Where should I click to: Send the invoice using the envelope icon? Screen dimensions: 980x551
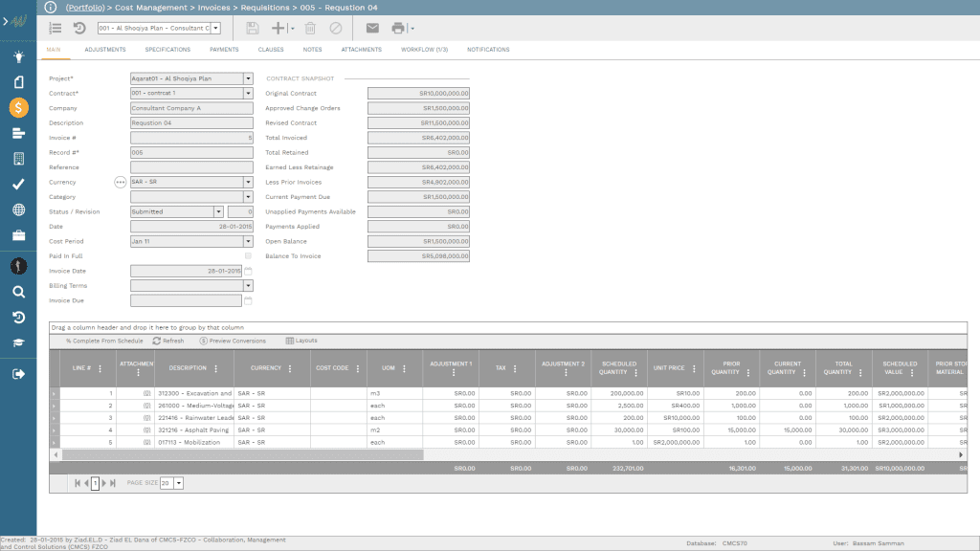pos(372,28)
